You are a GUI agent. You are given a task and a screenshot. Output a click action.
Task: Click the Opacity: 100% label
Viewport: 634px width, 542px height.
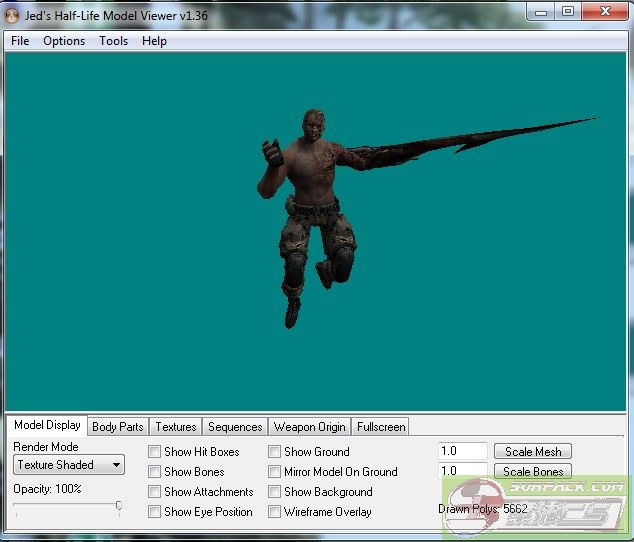click(47, 489)
